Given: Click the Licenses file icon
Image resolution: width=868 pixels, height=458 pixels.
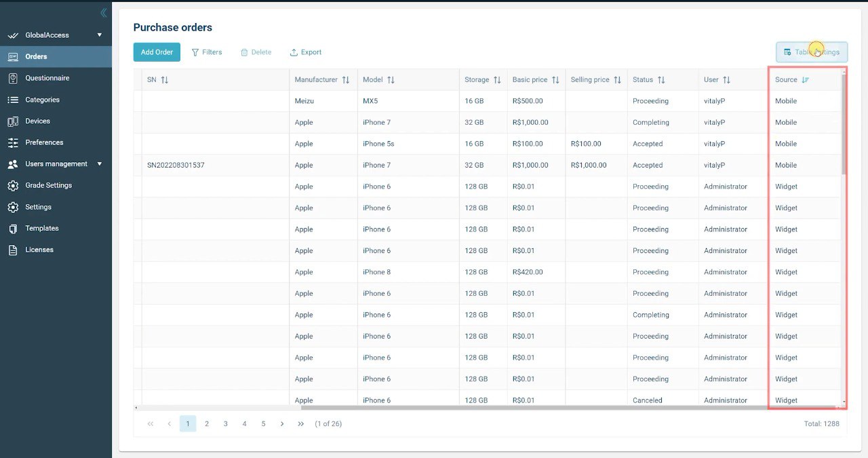Looking at the screenshot, I should 13,250.
